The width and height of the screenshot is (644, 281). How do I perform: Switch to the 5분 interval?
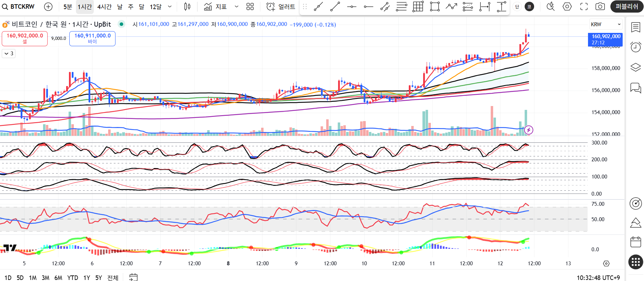pyautogui.click(x=68, y=7)
